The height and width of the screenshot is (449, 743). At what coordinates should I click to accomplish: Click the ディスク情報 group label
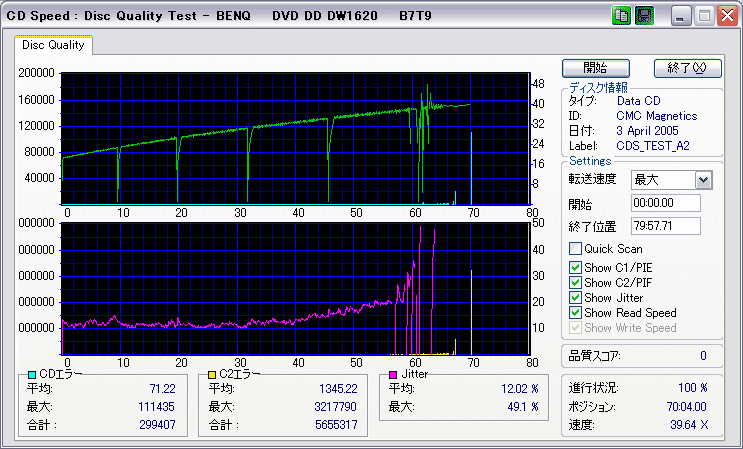599,88
